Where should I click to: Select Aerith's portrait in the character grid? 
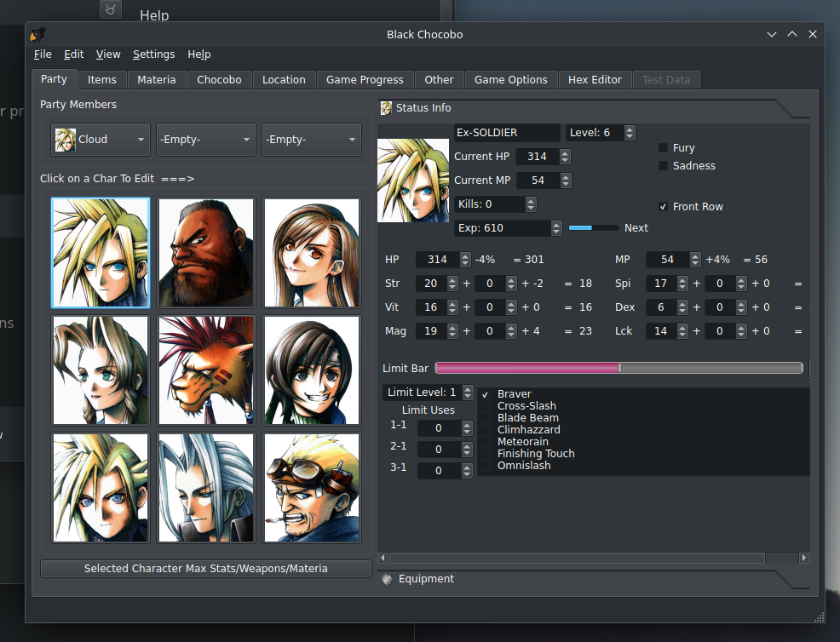tap(101, 370)
